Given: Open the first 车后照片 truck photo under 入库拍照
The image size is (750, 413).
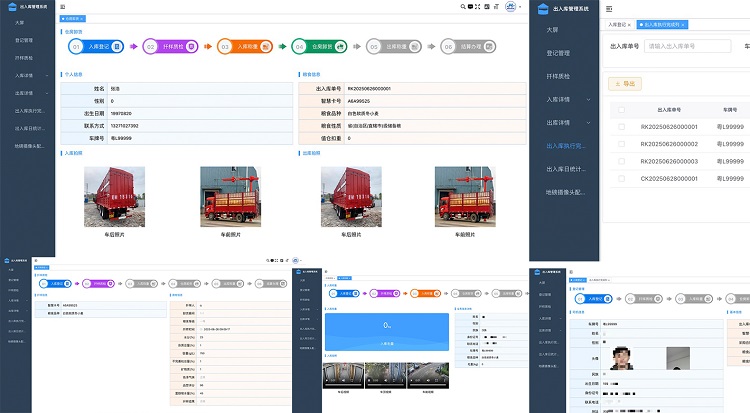Looking at the screenshot, I should (x=114, y=197).
